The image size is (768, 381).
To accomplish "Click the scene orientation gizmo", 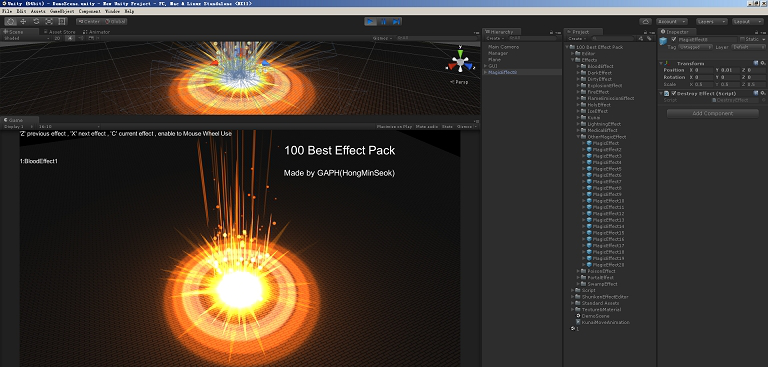I will [460, 61].
